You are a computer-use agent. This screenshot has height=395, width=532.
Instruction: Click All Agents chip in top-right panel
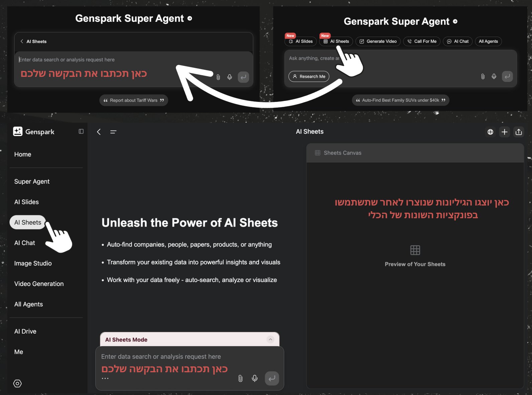click(x=488, y=41)
